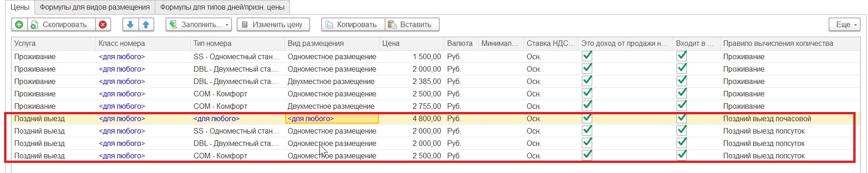
Task: Click the Класс номера column header
Action: (x=143, y=43)
